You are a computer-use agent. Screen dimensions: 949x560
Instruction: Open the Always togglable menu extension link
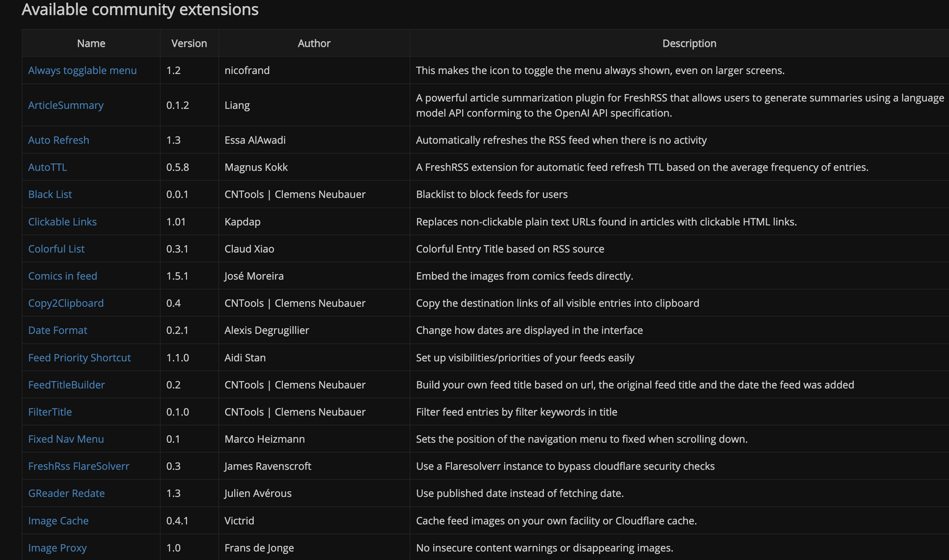(82, 70)
